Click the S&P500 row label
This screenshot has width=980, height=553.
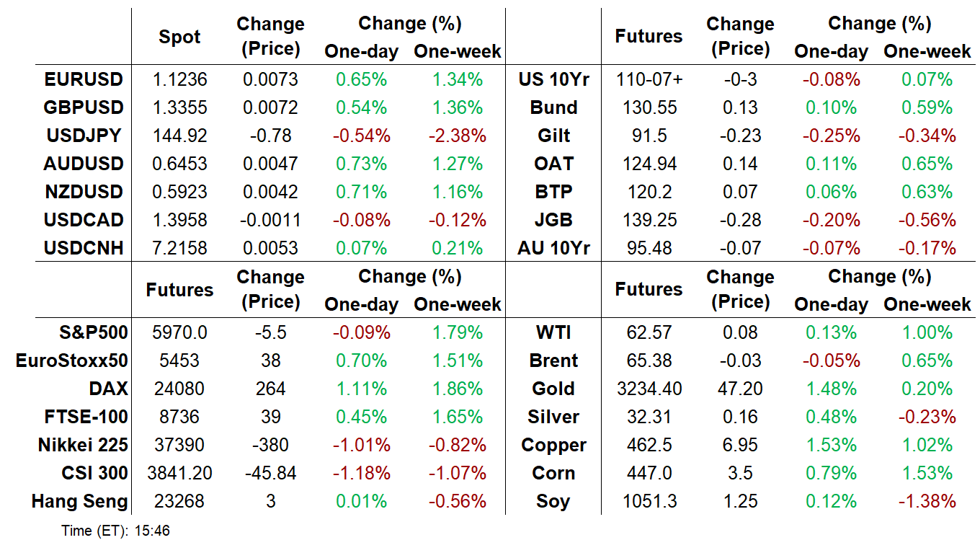click(94, 333)
